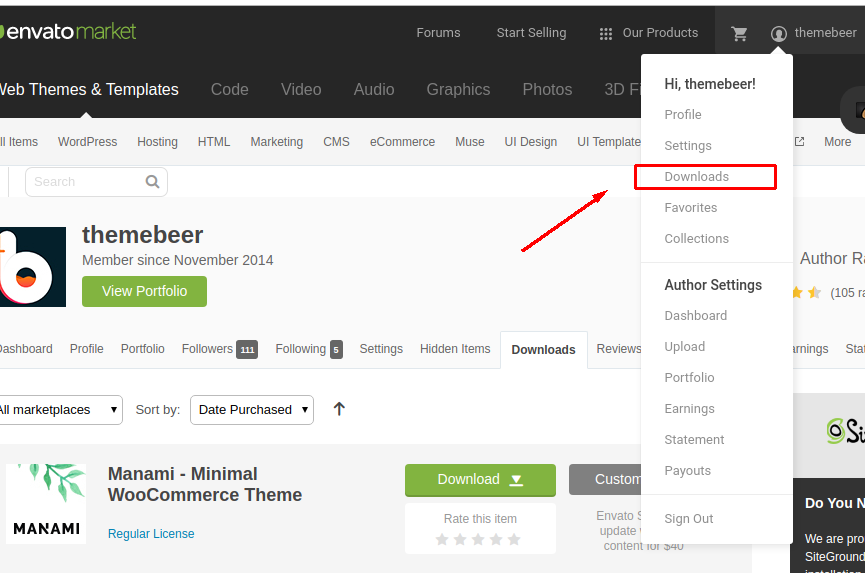The height and width of the screenshot is (573, 865).
Task: Open the Manami theme thumbnail
Action: pyautogui.click(x=46, y=504)
